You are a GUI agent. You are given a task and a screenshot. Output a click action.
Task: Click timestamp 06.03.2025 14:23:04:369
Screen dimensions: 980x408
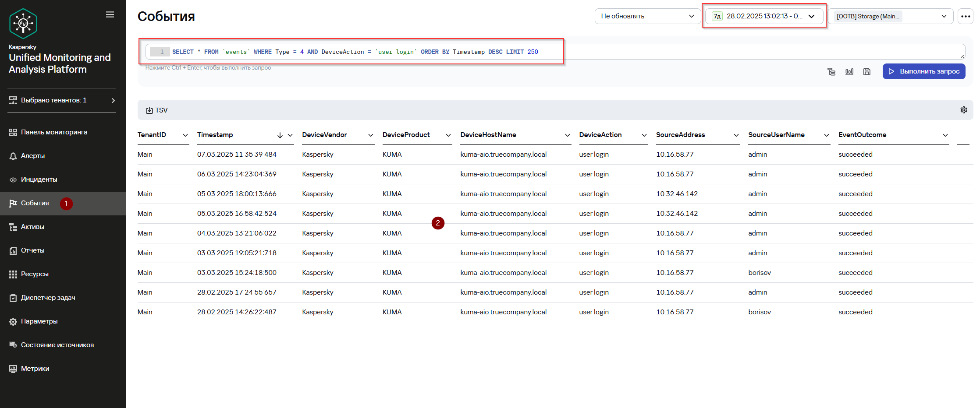click(x=237, y=174)
